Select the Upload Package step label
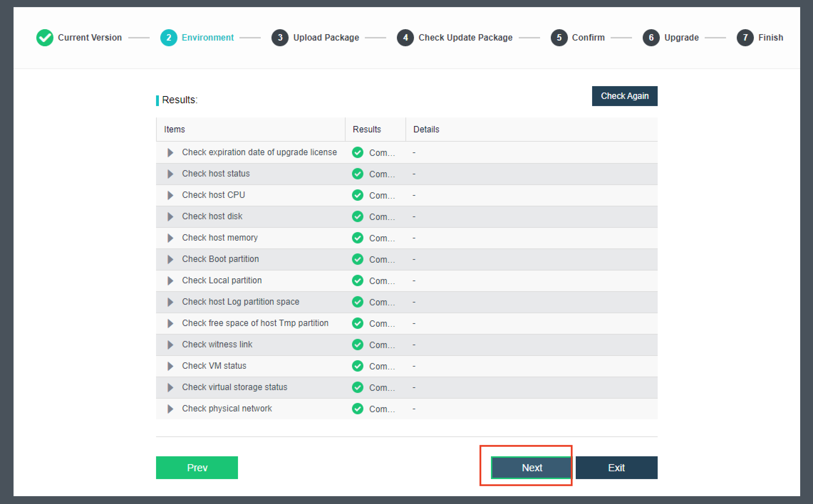The height and width of the screenshot is (504, 813). point(326,38)
